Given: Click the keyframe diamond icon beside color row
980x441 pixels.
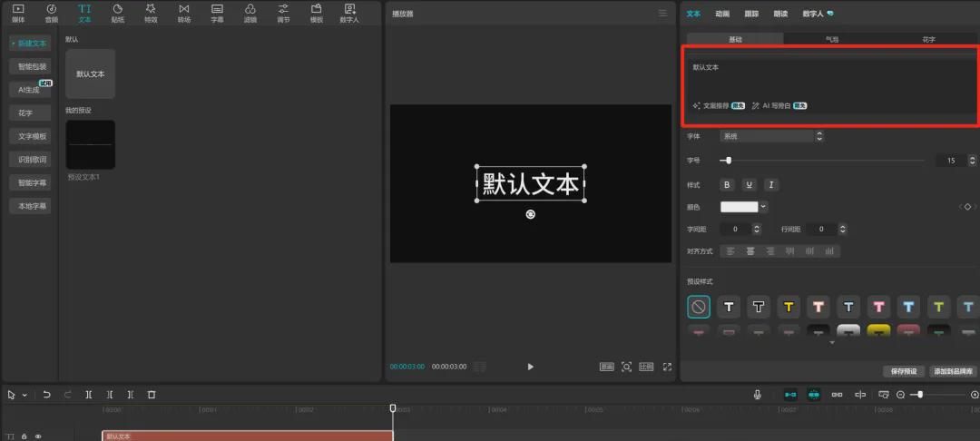Looking at the screenshot, I should click(967, 207).
